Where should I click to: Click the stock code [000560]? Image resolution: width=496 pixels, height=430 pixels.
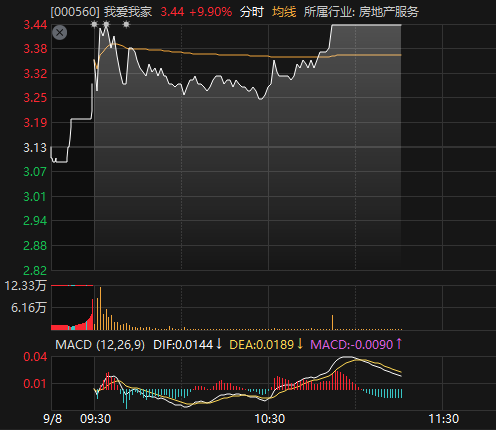pos(75,12)
